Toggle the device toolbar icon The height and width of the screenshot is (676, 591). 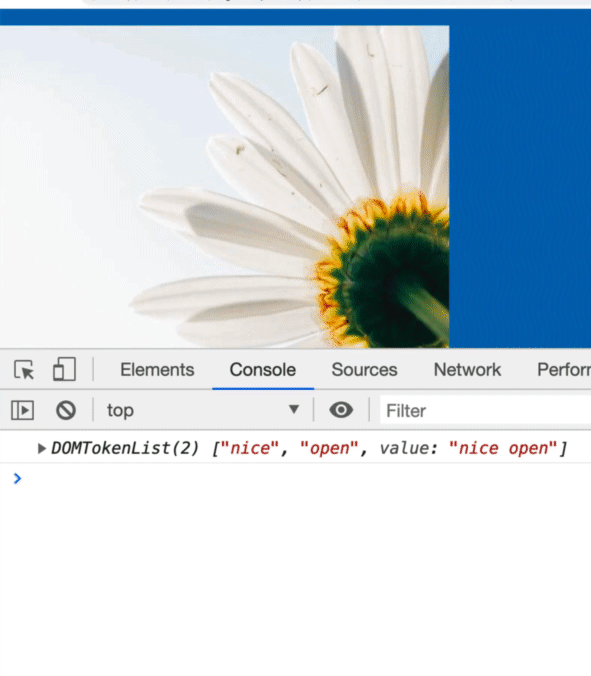(x=64, y=369)
